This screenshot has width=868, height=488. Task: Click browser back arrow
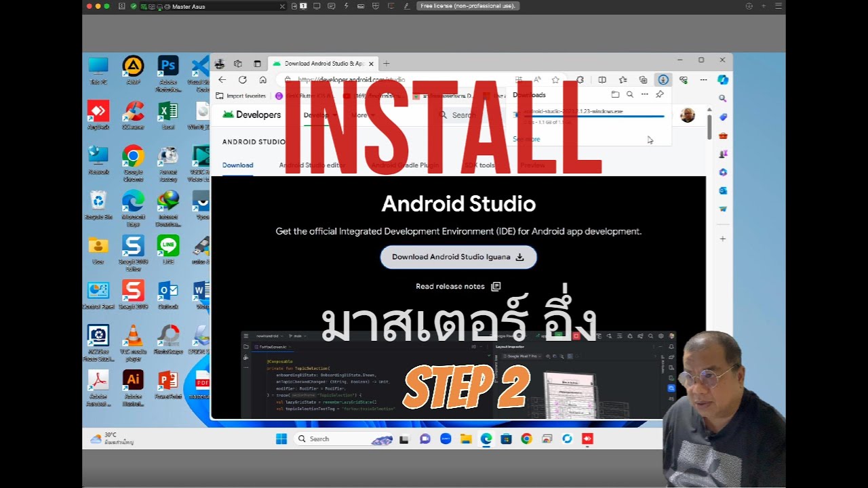tap(222, 79)
